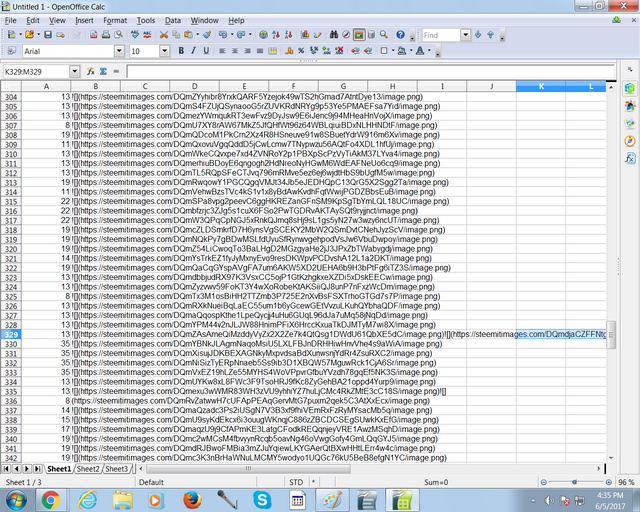The height and width of the screenshot is (512, 640).
Task: Sort descending with the Z-A icon
Action: [x=288, y=35]
